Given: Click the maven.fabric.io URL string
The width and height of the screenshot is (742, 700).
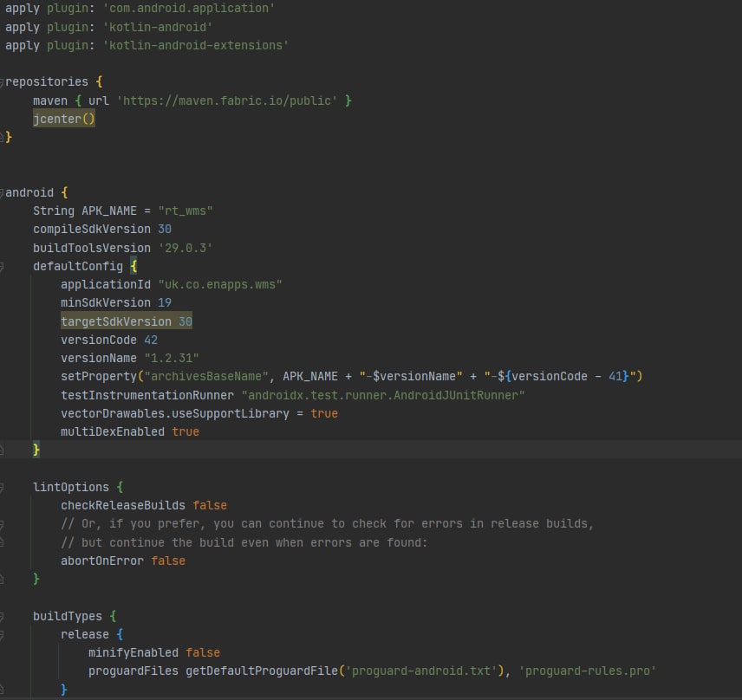Looking at the screenshot, I should pos(227,100).
